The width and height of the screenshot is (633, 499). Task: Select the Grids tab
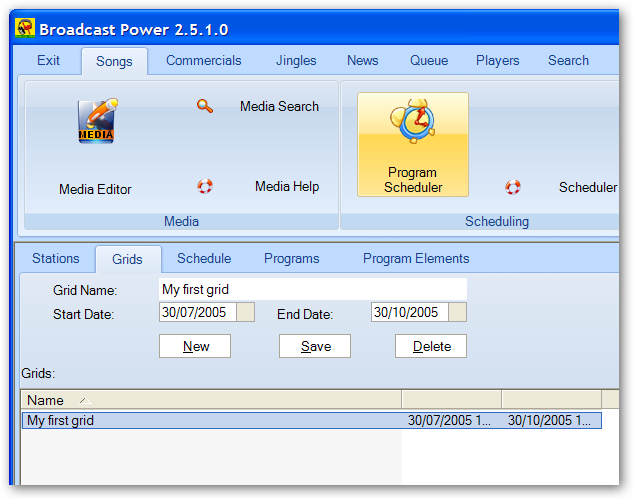[127, 259]
